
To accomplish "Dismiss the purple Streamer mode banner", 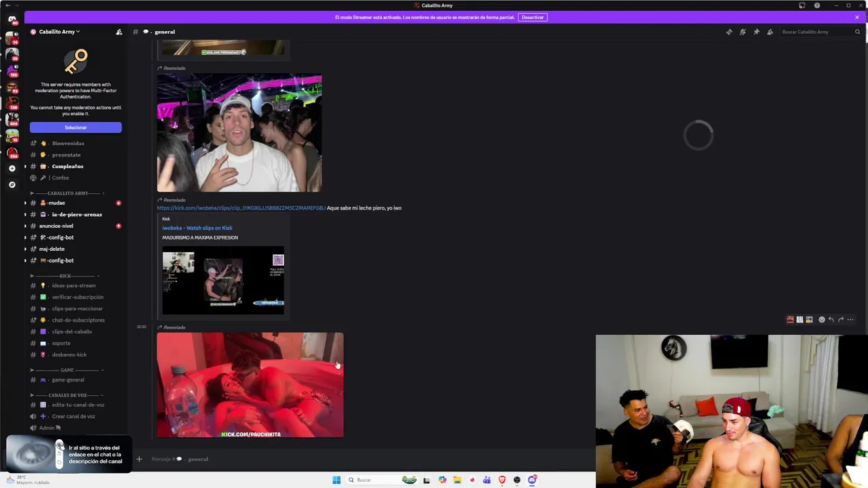I will point(856,17).
